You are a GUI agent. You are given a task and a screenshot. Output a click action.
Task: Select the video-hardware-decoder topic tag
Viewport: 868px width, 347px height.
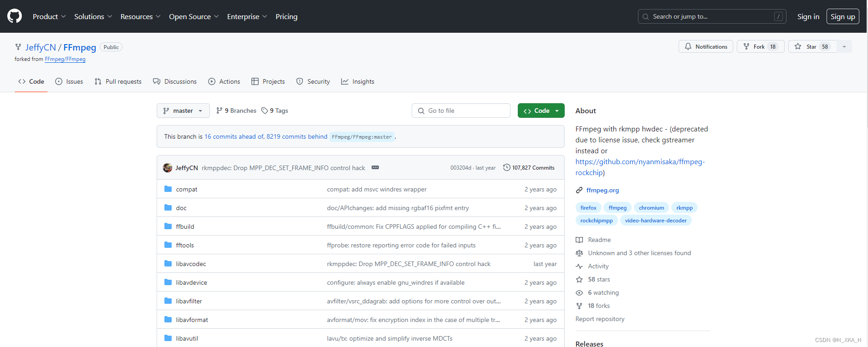[656, 221]
